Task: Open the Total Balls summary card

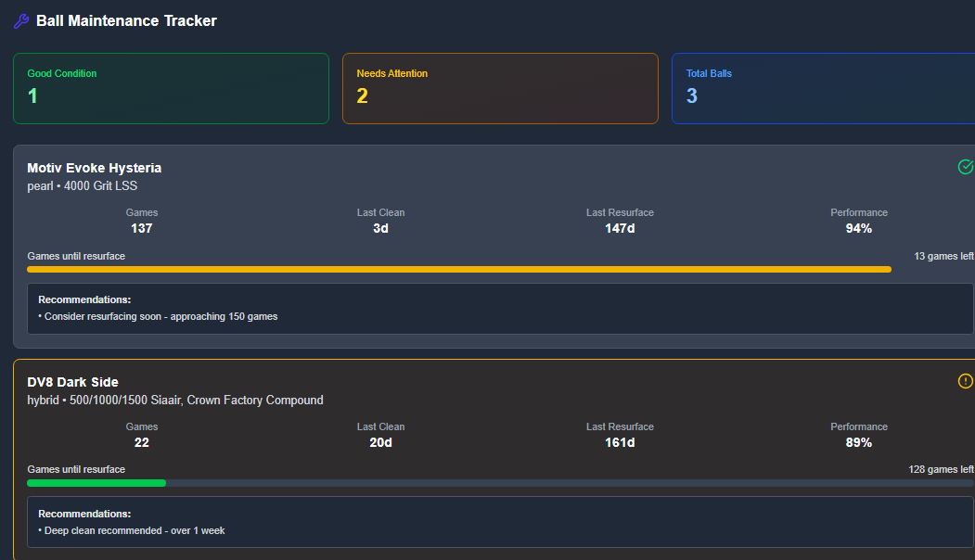Action: 822,88
